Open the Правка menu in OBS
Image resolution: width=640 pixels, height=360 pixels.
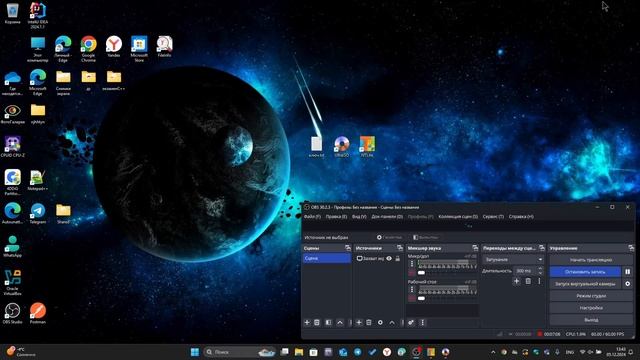(336, 216)
